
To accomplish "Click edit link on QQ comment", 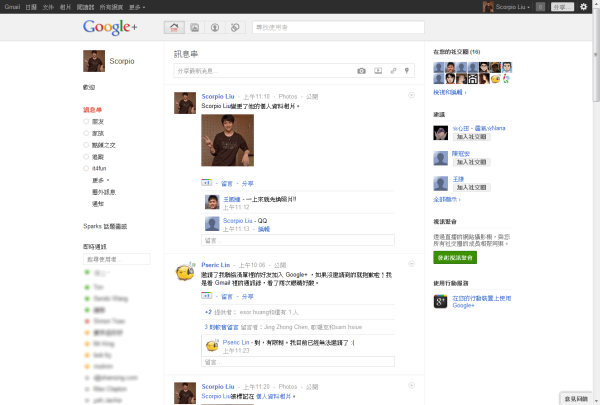I will click(x=264, y=229).
